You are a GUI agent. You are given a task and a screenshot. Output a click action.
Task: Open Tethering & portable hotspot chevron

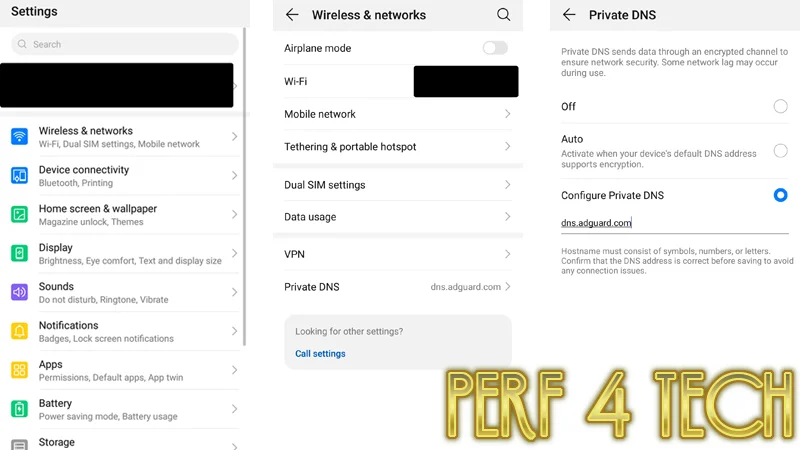click(507, 146)
